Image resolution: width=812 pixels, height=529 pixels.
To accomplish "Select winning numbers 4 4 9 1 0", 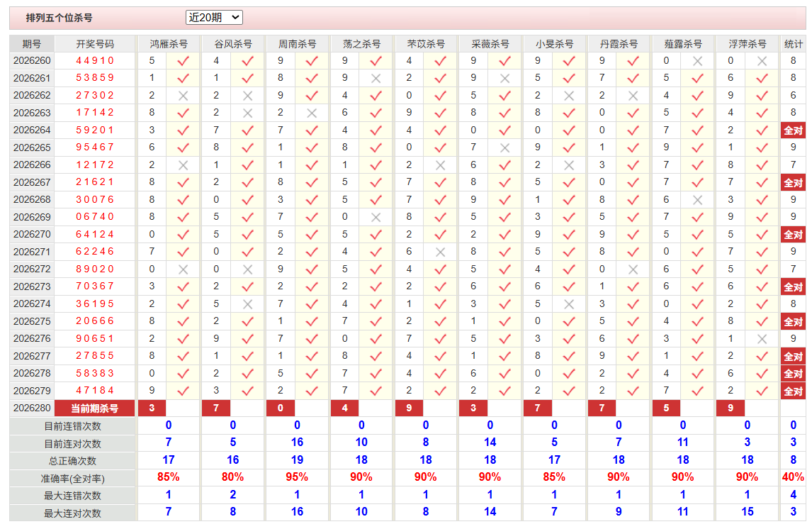I will click(x=95, y=60).
